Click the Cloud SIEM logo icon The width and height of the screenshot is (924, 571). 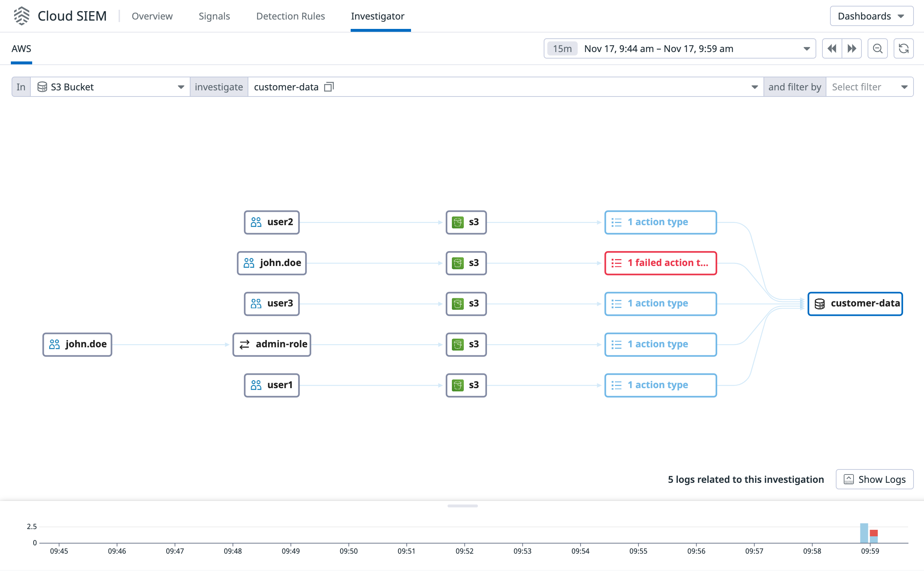tap(22, 16)
